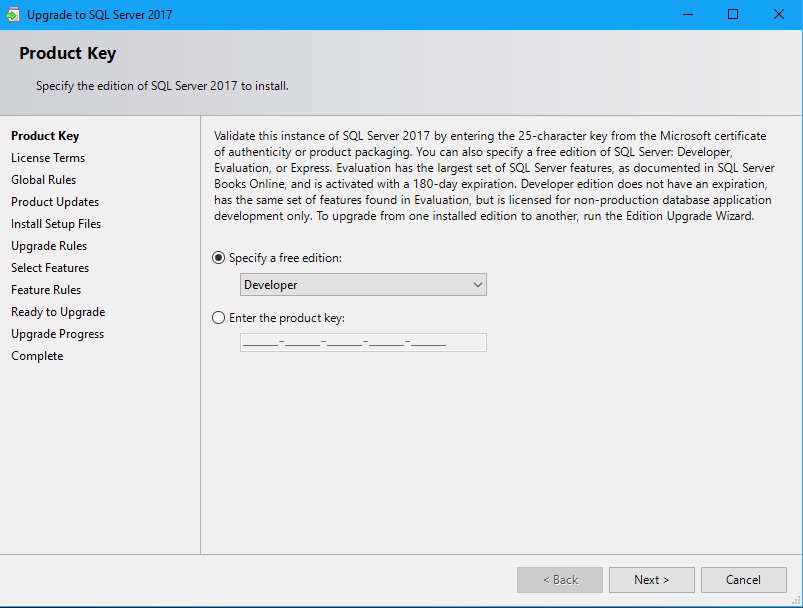Open the Feature Rules step

pos(45,289)
